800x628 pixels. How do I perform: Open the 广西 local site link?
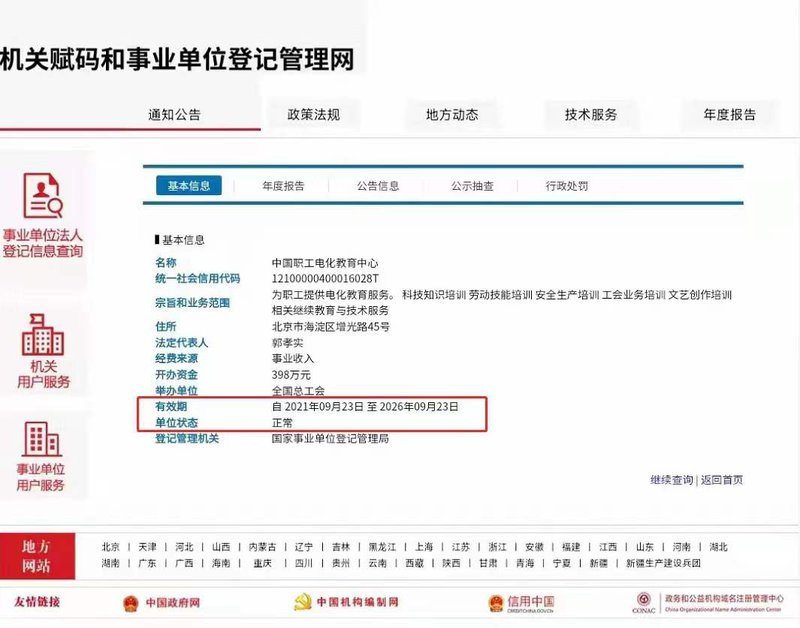click(x=184, y=563)
